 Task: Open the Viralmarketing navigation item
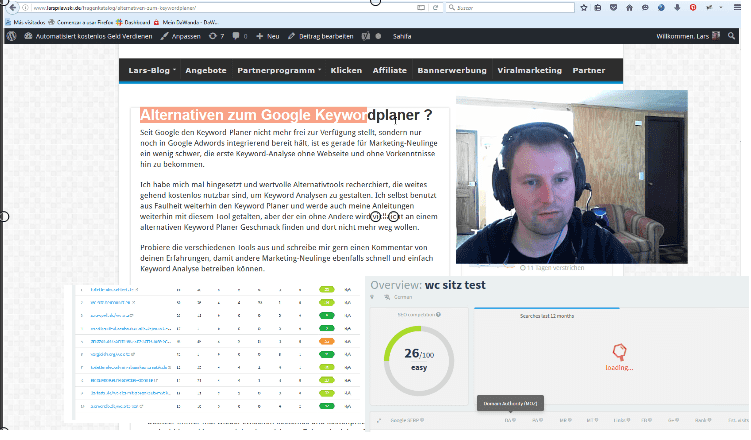coord(529,70)
